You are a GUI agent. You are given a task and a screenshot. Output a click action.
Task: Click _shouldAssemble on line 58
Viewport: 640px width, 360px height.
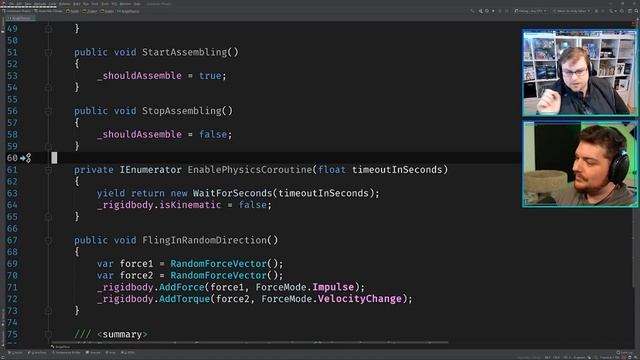point(139,135)
